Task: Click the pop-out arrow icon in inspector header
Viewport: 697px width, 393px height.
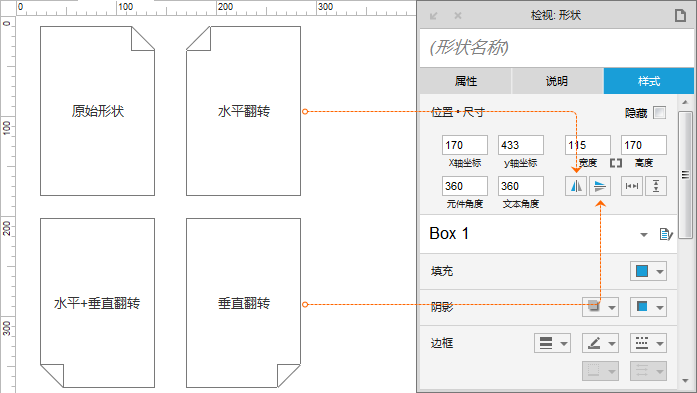Action: [x=434, y=16]
